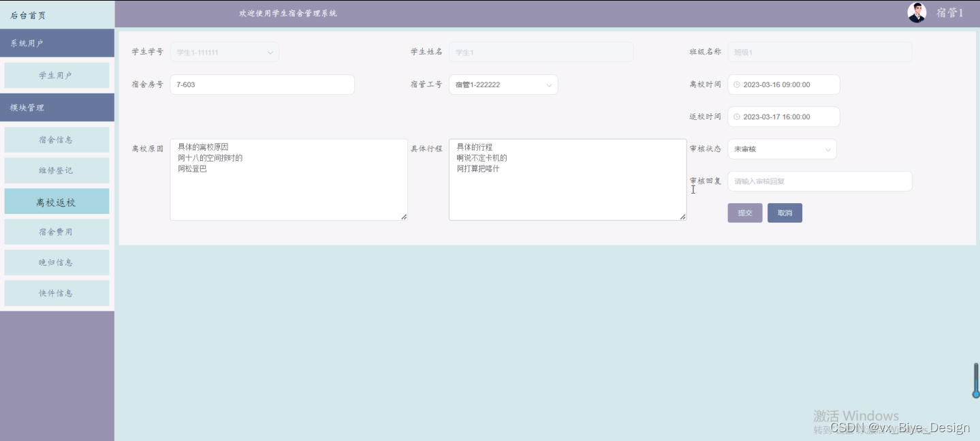This screenshot has height=441, width=980.
Task: Open the 维修登记 menu item
Action: 57,170
